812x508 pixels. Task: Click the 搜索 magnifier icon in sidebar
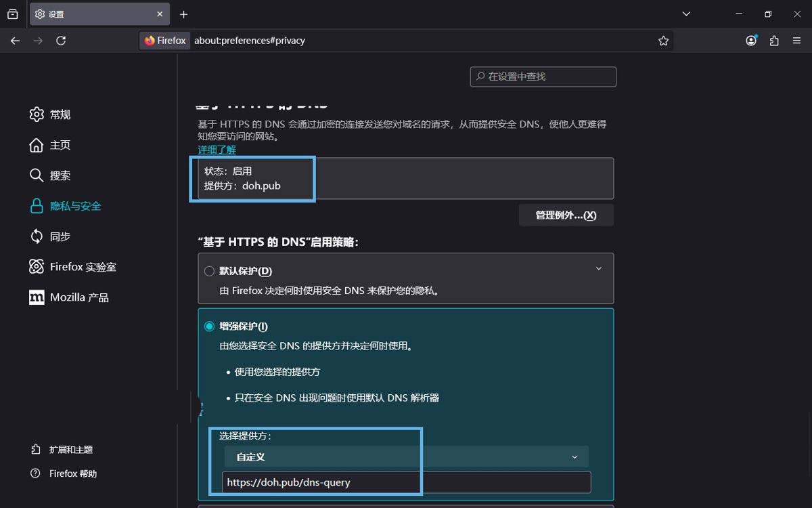(x=37, y=175)
